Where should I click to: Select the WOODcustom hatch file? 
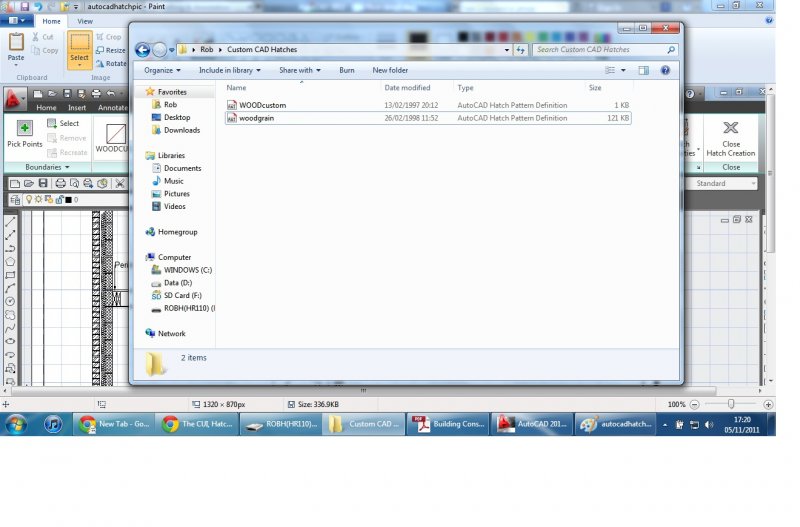pos(428,105)
